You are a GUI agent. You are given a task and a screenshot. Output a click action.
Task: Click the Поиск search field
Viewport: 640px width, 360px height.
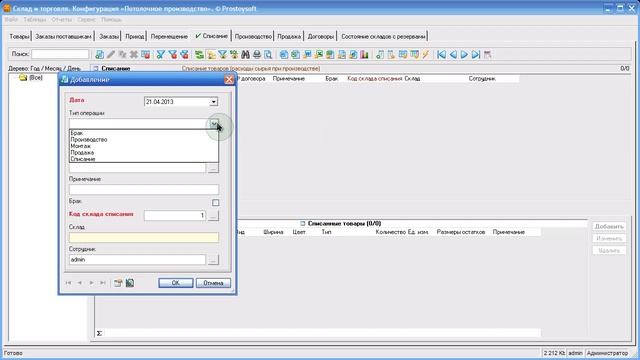pyautogui.click(x=60, y=54)
